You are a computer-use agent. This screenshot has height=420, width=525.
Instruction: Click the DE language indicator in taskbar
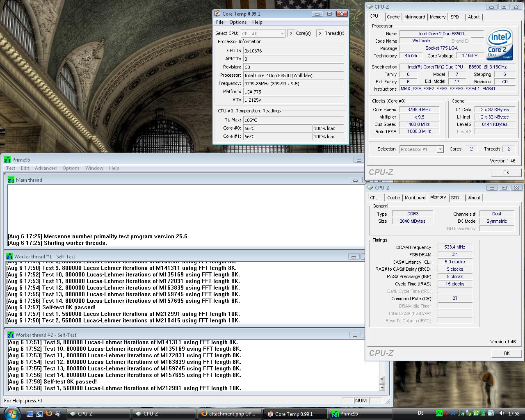pyautogui.click(x=420, y=413)
